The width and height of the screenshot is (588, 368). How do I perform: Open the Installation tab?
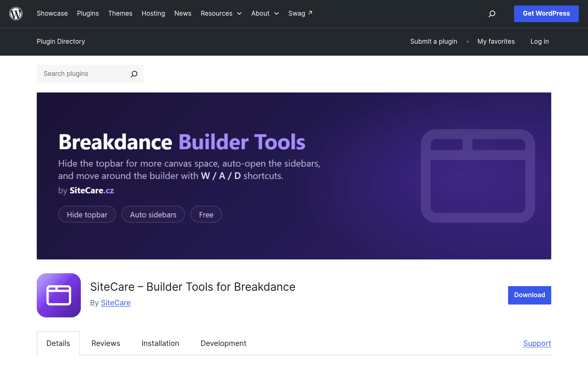click(160, 343)
